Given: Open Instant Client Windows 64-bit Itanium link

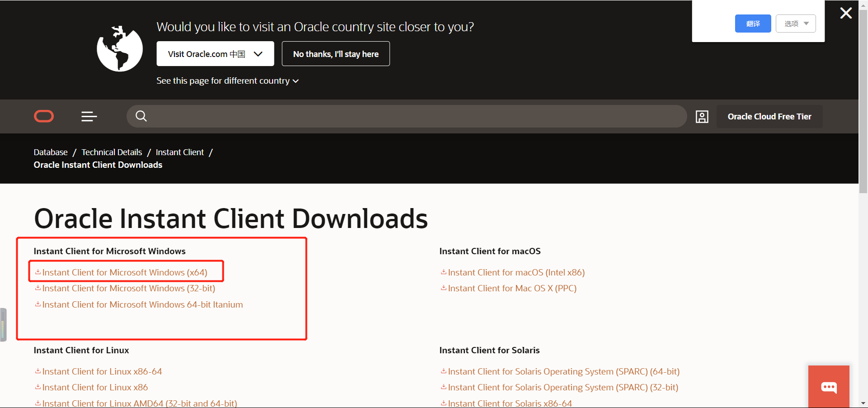Looking at the screenshot, I should pos(142,304).
